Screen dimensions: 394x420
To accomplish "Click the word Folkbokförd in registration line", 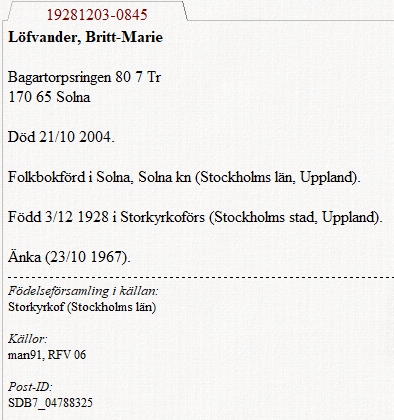I will (x=47, y=177).
